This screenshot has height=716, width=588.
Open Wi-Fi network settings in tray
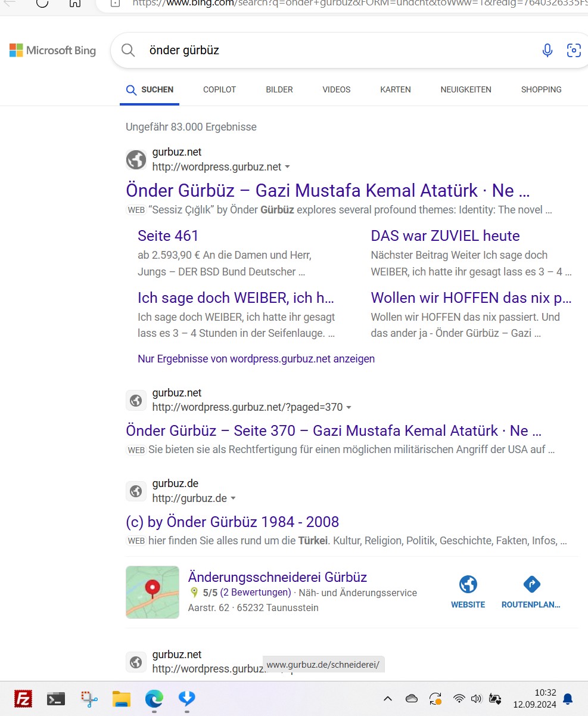(x=459, y=699)
